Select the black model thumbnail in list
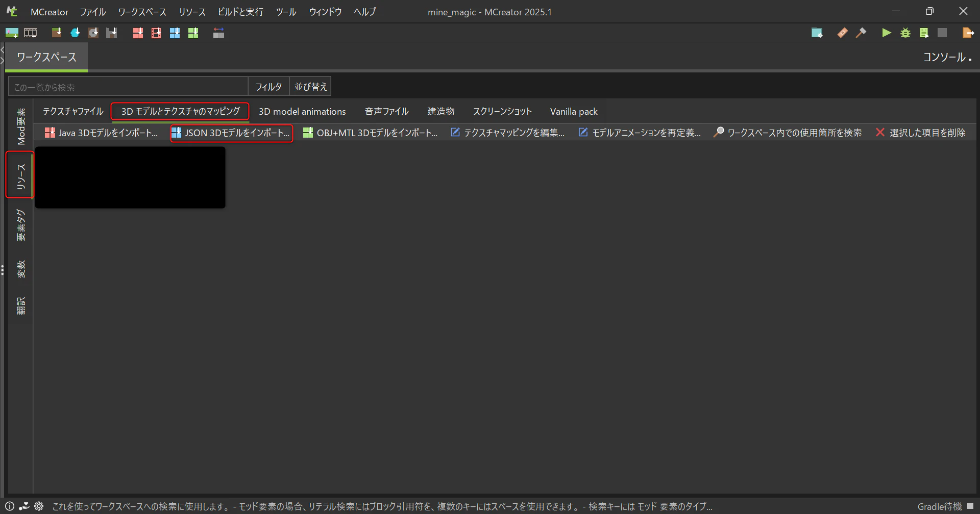 point(130,177)
